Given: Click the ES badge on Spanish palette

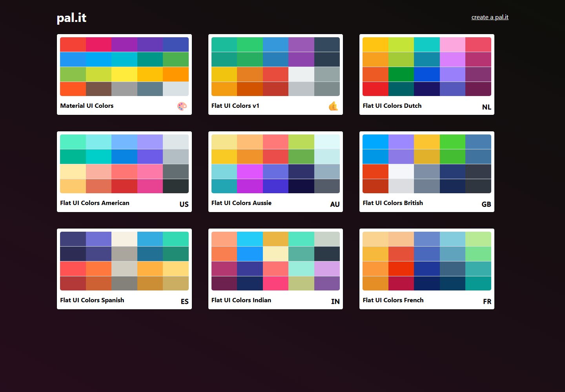Looking at the screenshot, I should (184, 301).
